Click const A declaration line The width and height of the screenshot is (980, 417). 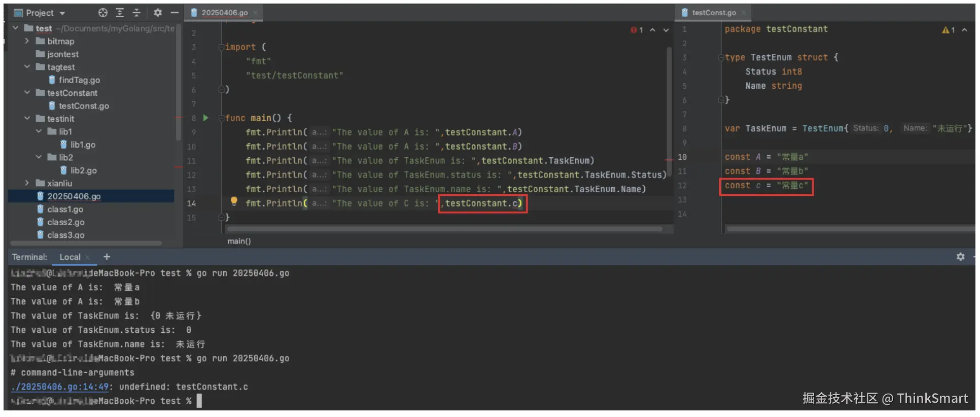click(766, 157)
